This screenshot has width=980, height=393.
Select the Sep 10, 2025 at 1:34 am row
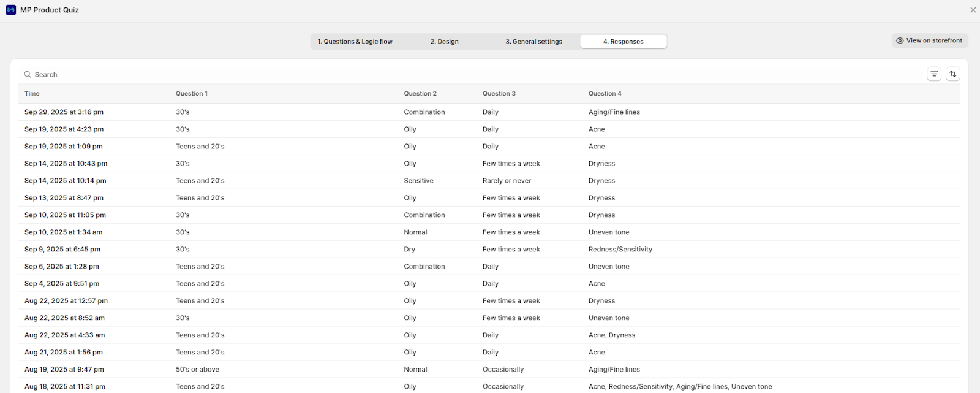click(63, 232)
